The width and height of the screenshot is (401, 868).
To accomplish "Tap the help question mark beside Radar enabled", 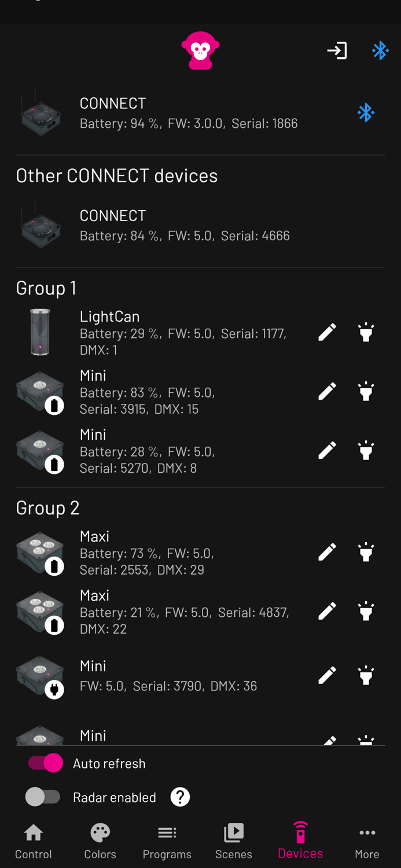I will pos(180,797).
